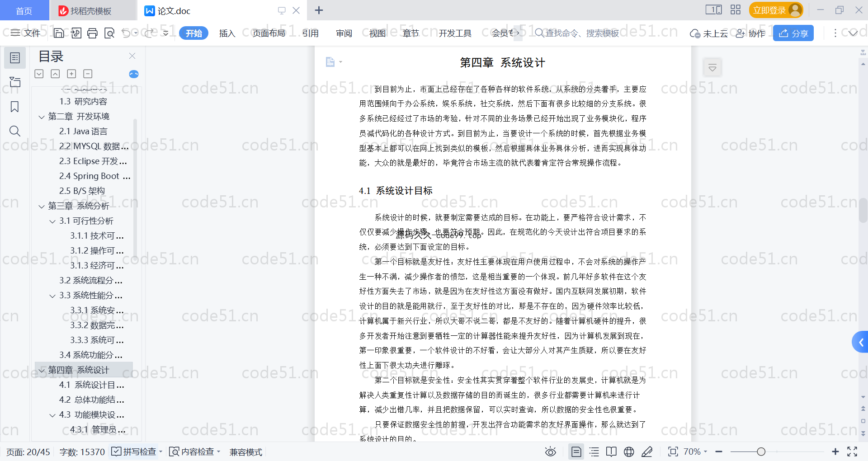
Task: Click the blue side panel expand arrow
Action: click(861, 343)
